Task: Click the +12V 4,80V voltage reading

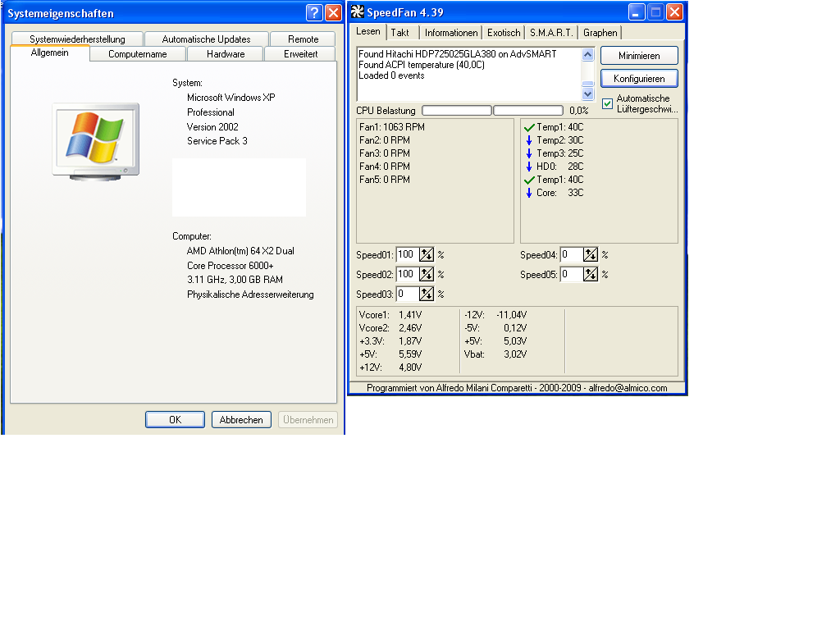Action: [x=390, y=367]
